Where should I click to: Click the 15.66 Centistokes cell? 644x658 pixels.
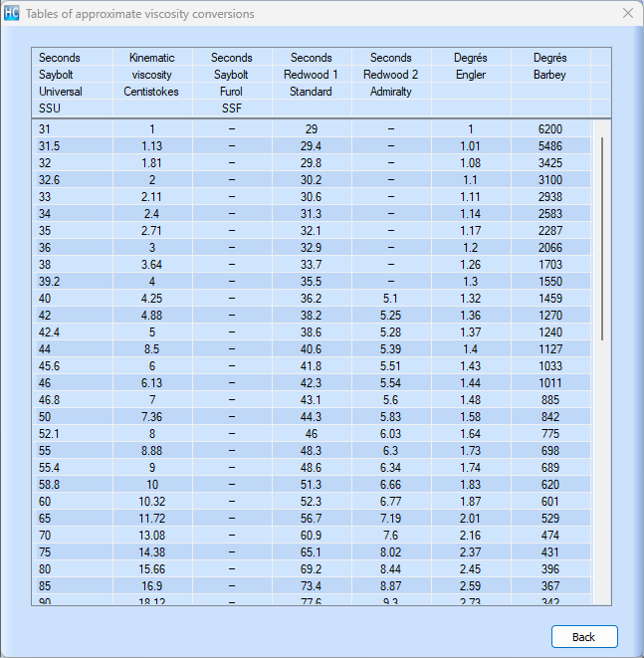tap(152, 569)
